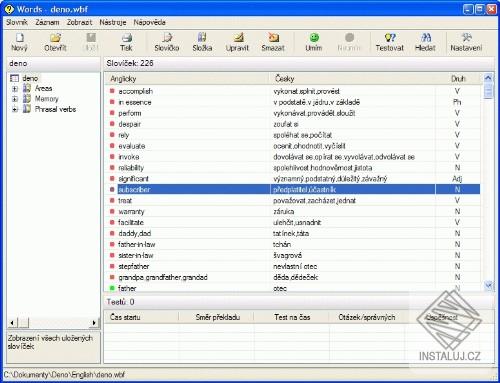Select the word row 'reliability'

coord(293,168)
